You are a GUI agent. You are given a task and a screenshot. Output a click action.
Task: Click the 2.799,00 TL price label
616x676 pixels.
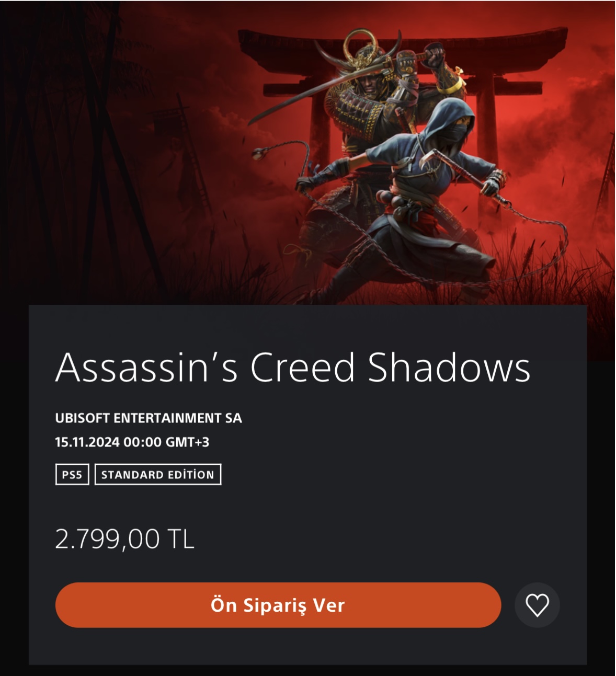(x=124, y=538)
